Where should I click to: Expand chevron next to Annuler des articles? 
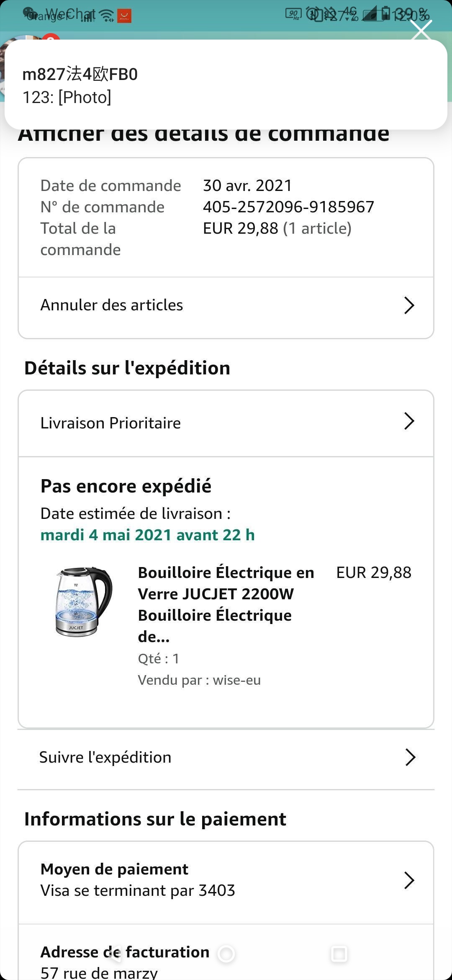click(409, 305)
